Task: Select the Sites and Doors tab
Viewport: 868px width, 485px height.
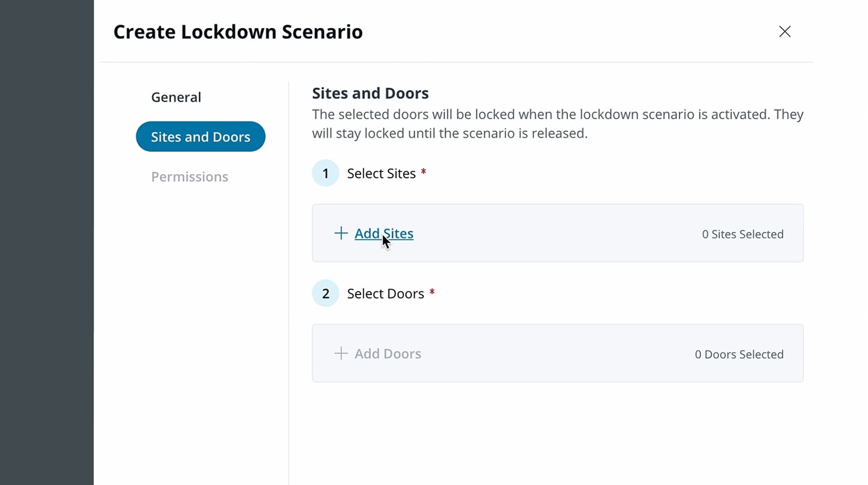Action: coord(200,137)
